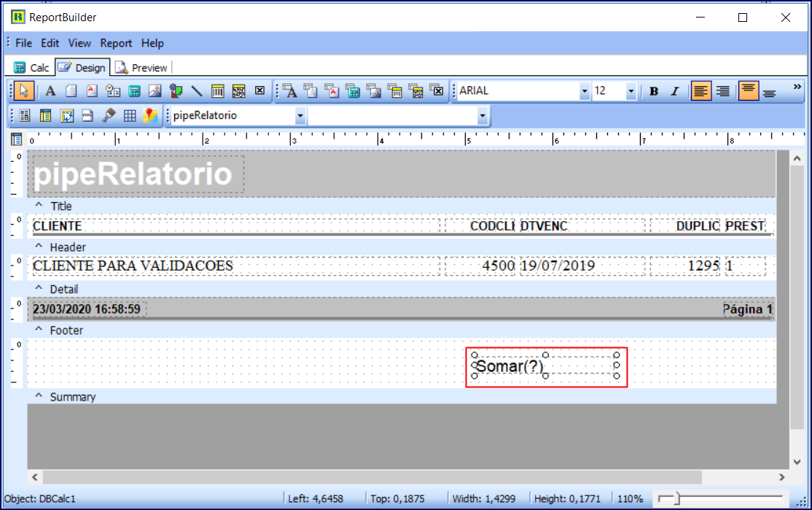Select the arrow Select Object tool
Screen dimensions: 812x510
pyautogui.click(x=23, y=90)
